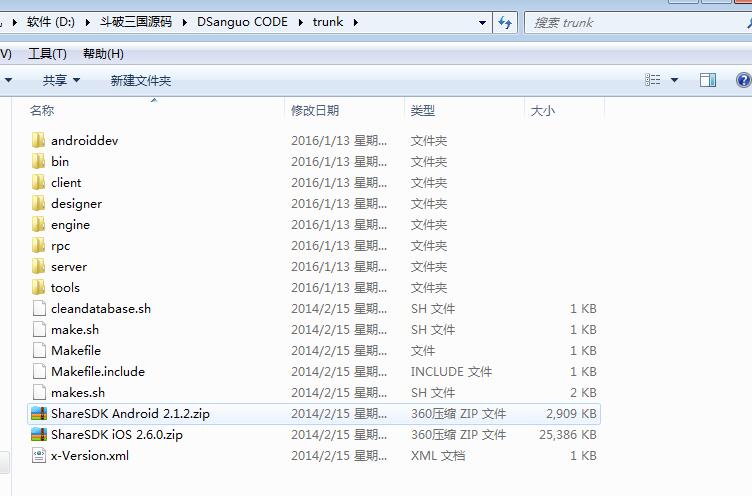The image size is (752, 496).
Task: Open the 工具(T) menu
Action: [47, 54]
